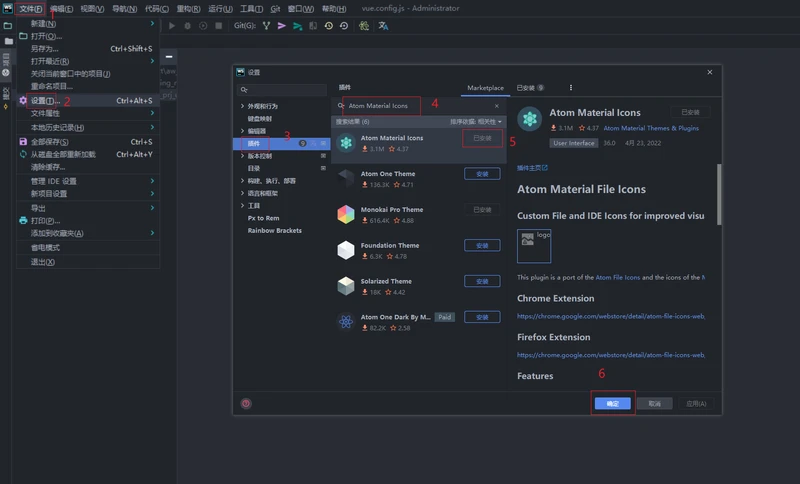Open the Project folder outline icon in left sidebar

click(x=8, y=26)
